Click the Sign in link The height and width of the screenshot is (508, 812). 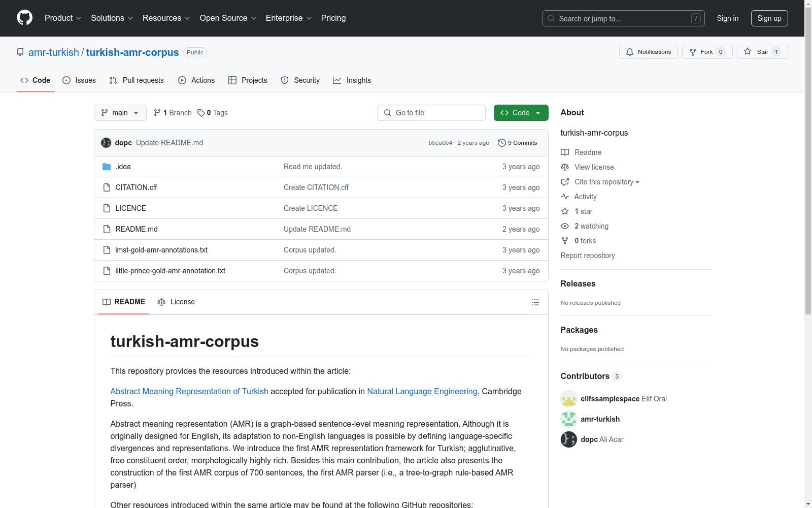coord(728,18)
